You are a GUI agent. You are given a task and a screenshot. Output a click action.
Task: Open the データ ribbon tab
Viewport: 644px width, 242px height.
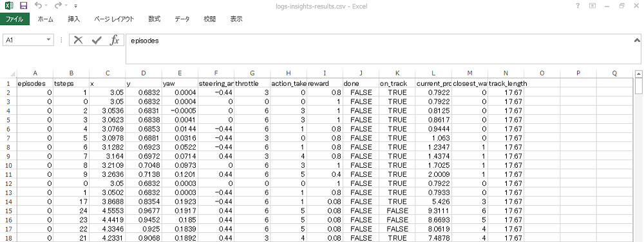click(x=182, y=19)
